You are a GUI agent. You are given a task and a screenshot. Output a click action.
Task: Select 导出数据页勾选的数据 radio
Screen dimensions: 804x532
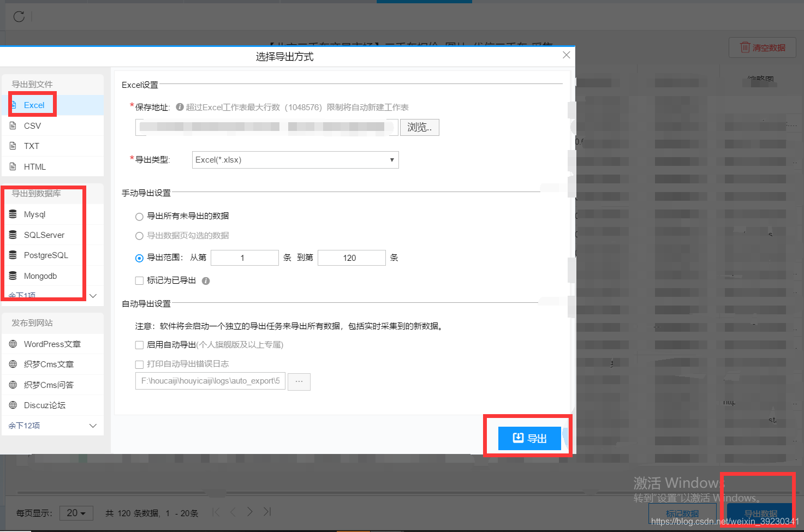click(139, 236)
